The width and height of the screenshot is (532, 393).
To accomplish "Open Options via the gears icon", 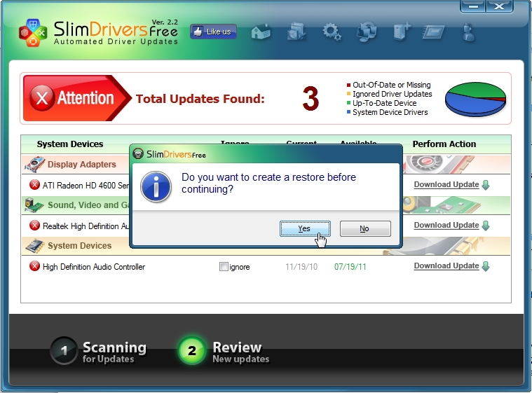I will 332,32.
